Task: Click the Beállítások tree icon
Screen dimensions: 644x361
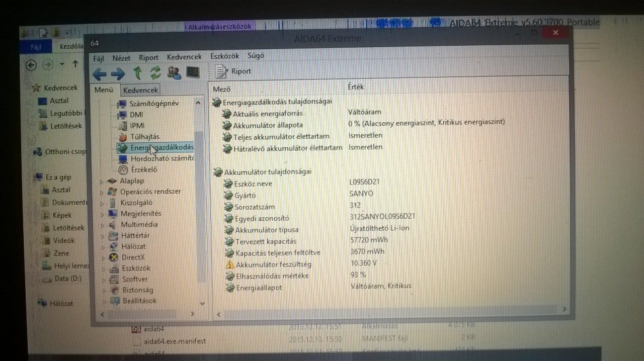Action: tap(115, 302)
